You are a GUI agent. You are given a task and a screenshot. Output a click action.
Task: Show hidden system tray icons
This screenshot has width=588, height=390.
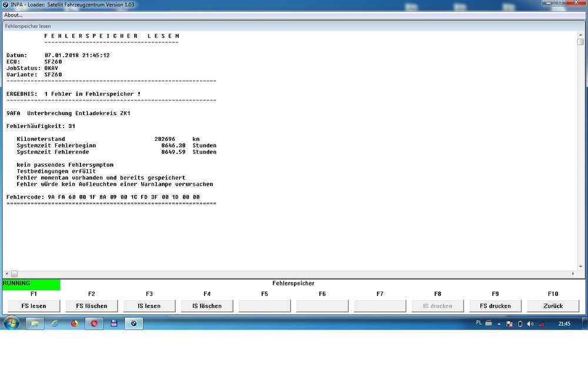click(499, 324)
